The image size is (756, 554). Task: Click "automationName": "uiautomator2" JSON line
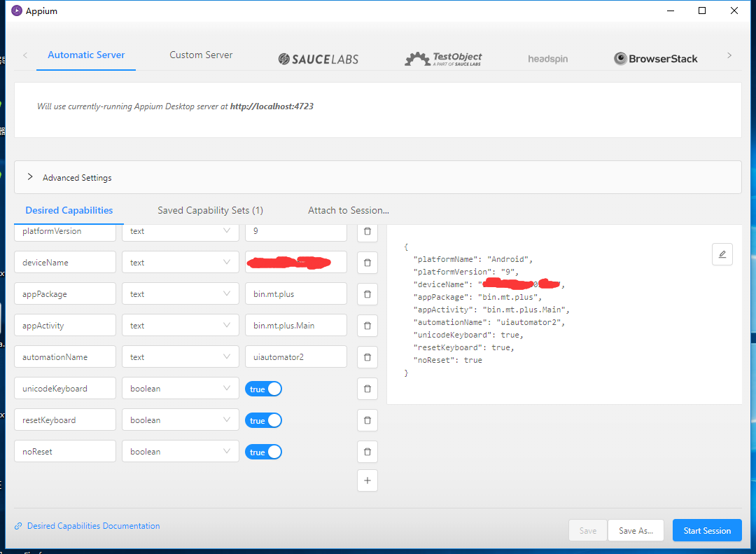(x=489, y=322)
